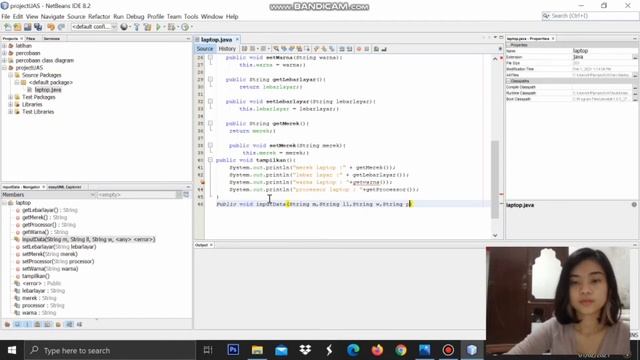
Task: Click the Profile Project toolbar icon
Action: point(185,27)
